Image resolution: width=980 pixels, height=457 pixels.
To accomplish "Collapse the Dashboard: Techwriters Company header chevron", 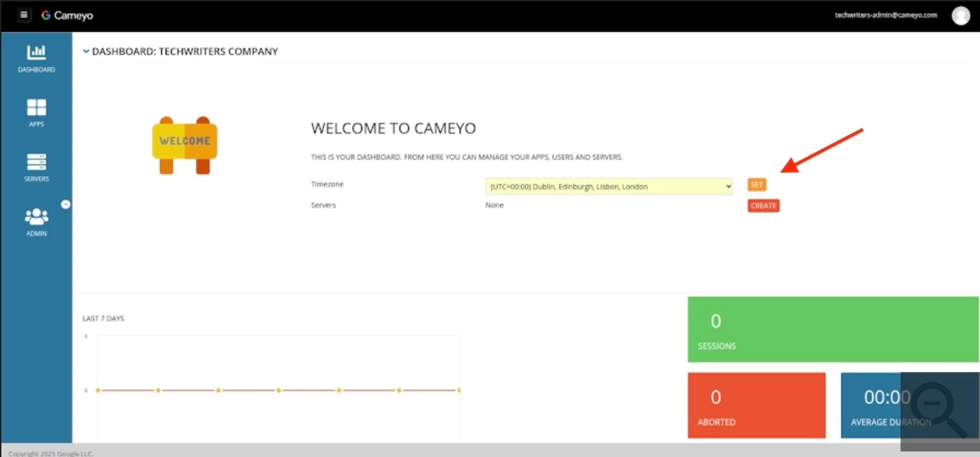I will click(86, 52).
